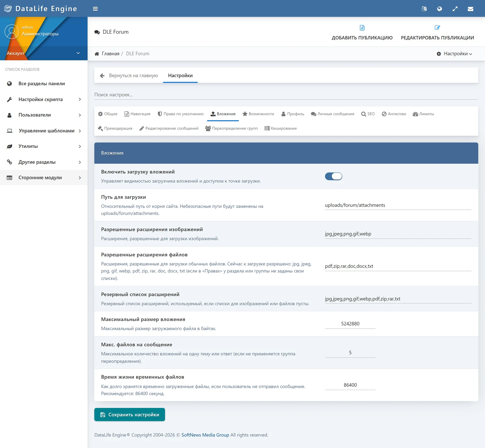This screenshot has height=448, width=485.
Task: Click the user icon for Пользователи
Action: [x=9, y=115]
